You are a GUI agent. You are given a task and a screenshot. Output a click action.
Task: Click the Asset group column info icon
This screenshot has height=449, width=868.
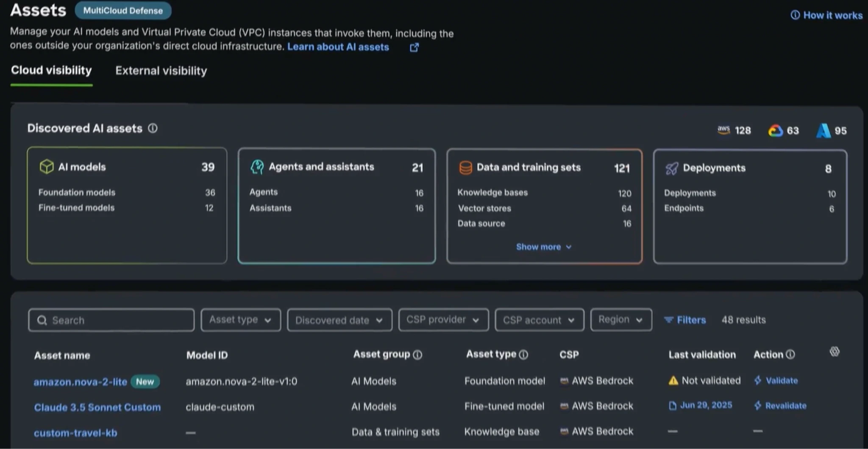[x=417, y=355]
